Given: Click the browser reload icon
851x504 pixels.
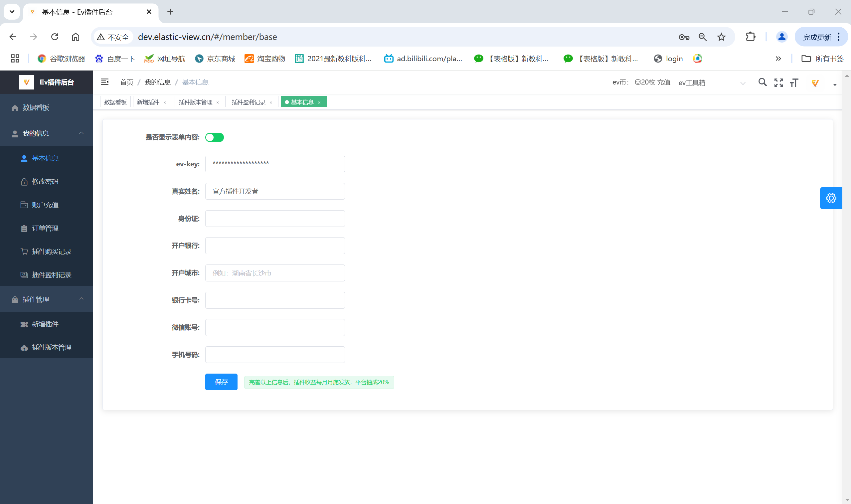Looking at the screenshot, I should point(55,37).
